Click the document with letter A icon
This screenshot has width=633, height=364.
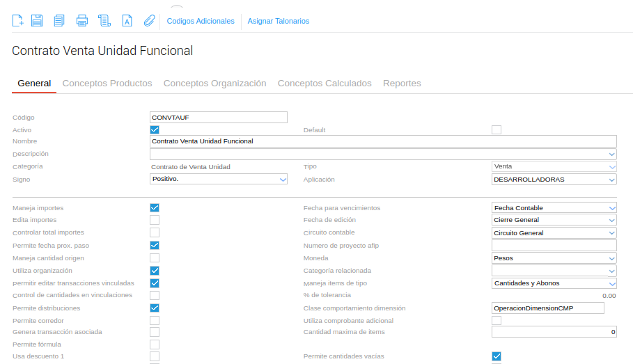coord(127,20)
